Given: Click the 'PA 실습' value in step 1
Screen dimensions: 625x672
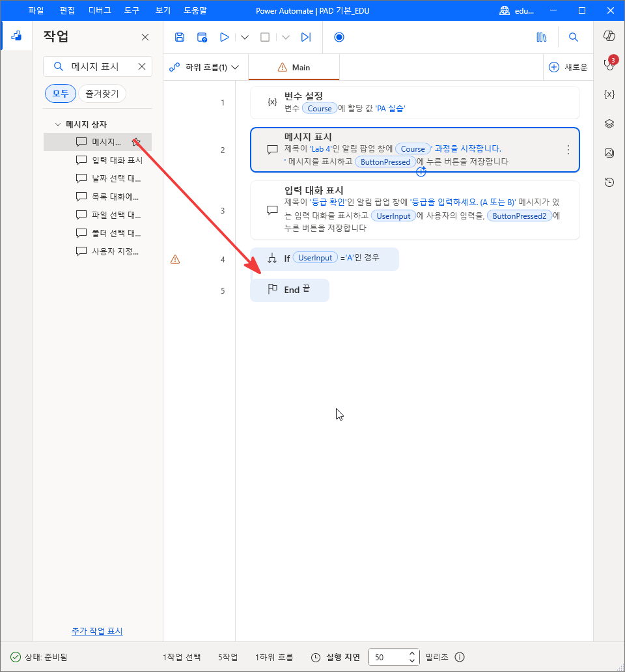Looking at the screenshot, I should [390, 109].
